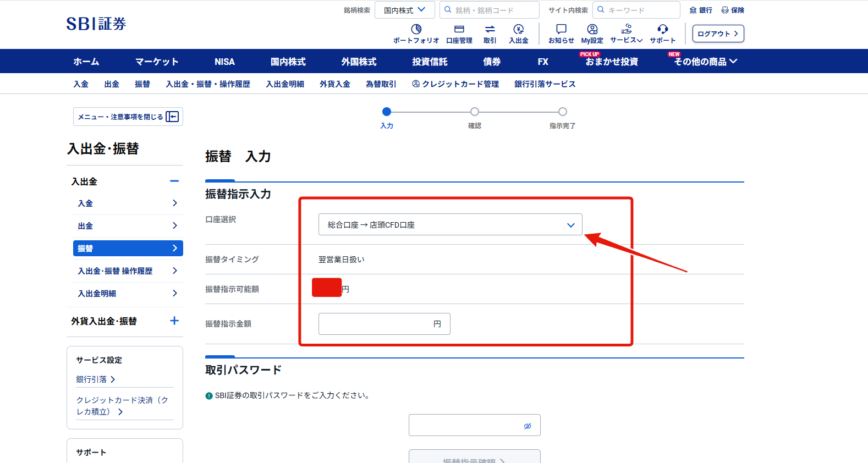Click the サポート headset icon
This screenshot has width=868, height=463.
pyautogui.click(x=663, y=29)
